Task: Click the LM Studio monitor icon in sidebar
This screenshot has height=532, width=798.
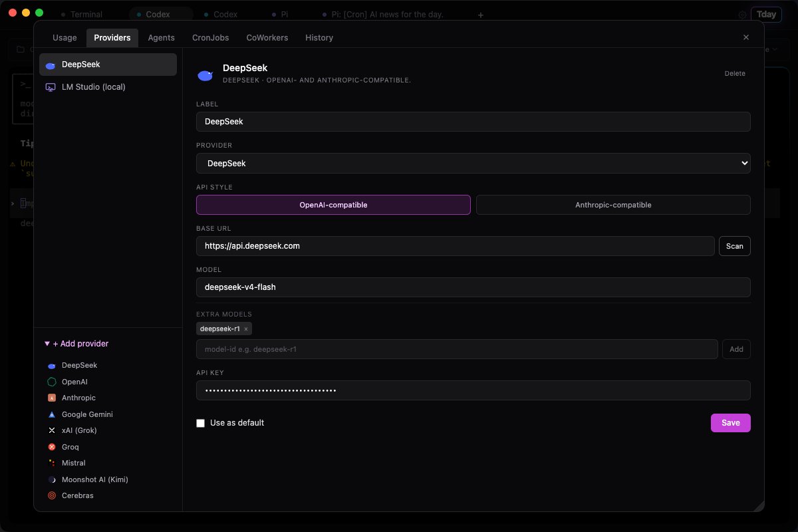Action: 51,87
